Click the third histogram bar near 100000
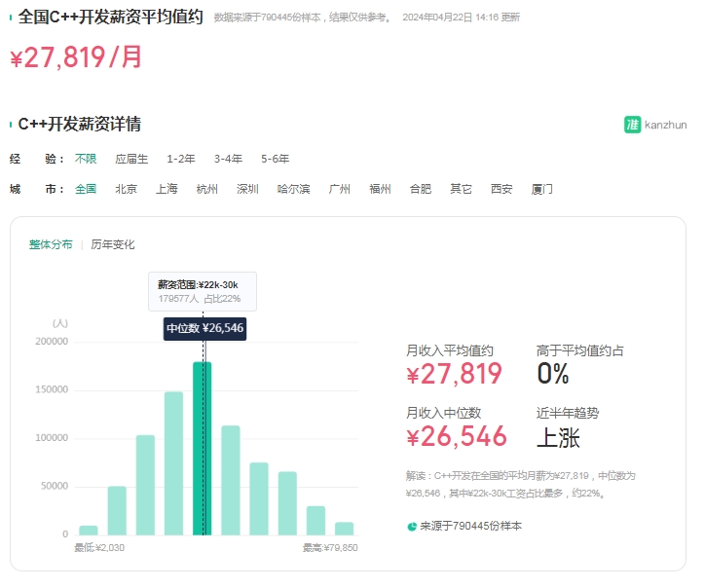Image resolution: width=705 pixels, height=588 pixels. click(145, 485)
